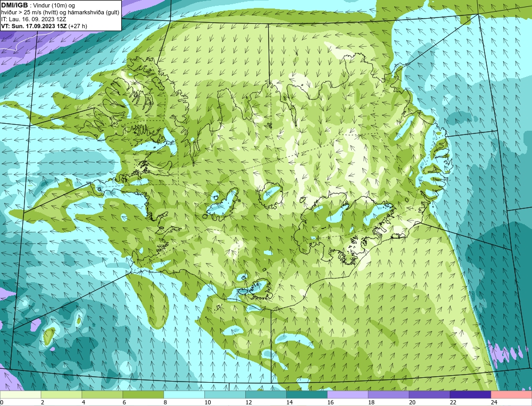Click the 4–6 m/s green legend swatch
532x406 pixels.
point(102,395)
